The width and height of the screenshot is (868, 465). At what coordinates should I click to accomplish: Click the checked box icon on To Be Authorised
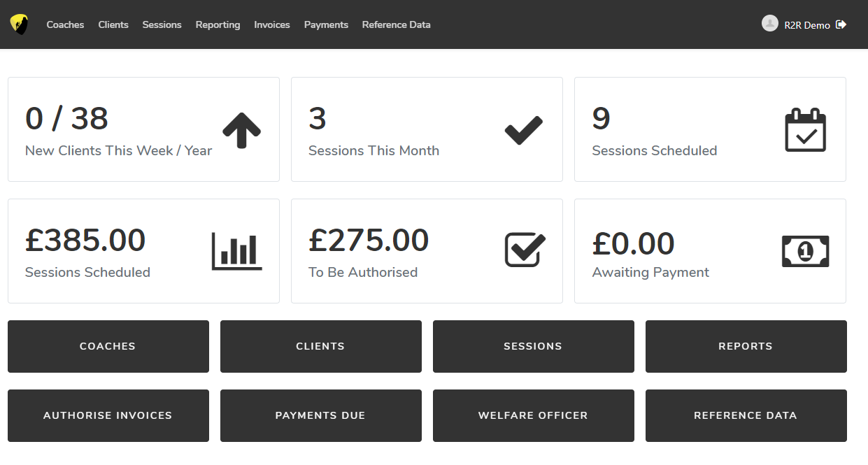pos(525,250)
